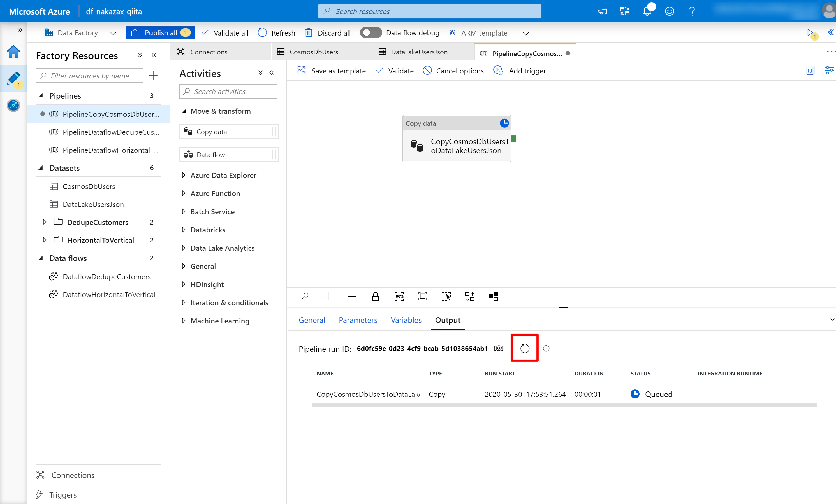Click Add trigger button
836x504 pixels.
pyautogui.click(x=519, y=71)
